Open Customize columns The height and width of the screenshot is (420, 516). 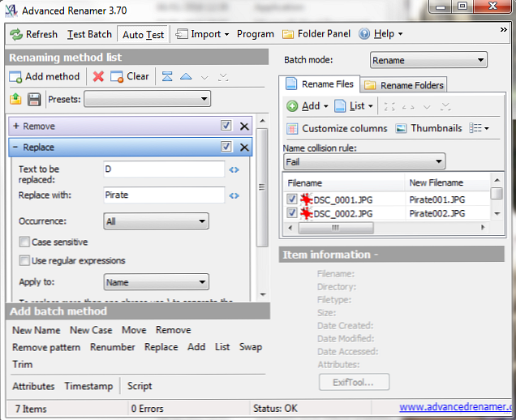[292, 128]
